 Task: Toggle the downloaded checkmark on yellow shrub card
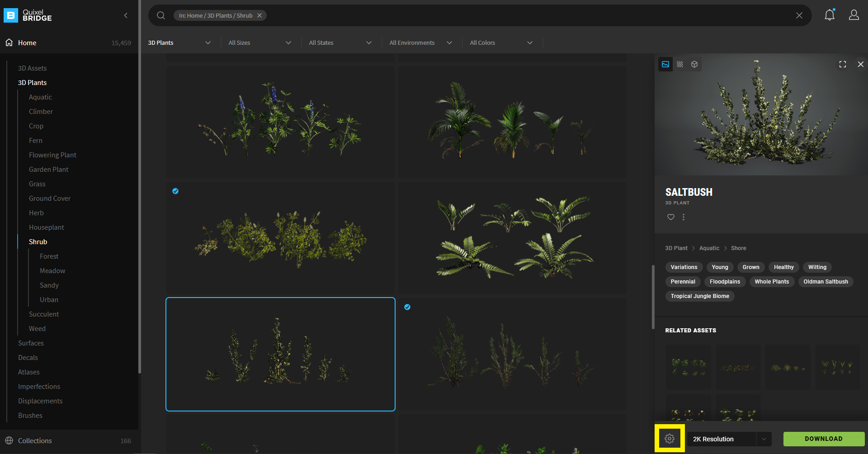pyautogui.click(x=175, y=191)
